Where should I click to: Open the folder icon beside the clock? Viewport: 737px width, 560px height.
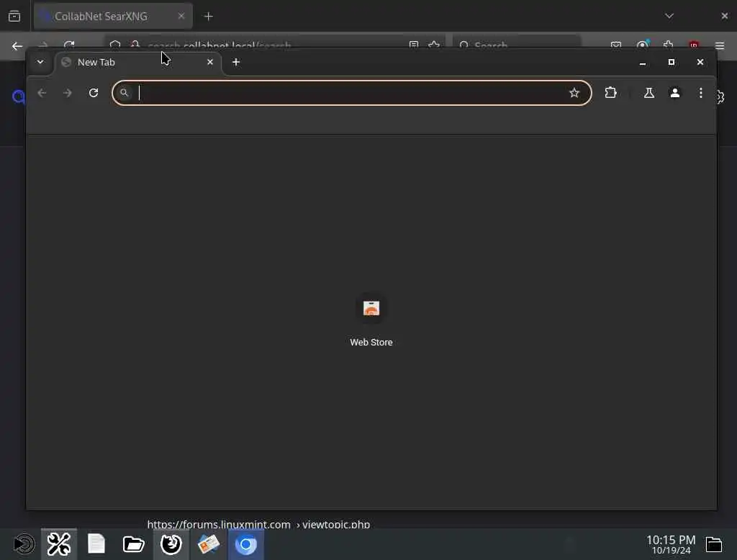[x=713, y=544]
